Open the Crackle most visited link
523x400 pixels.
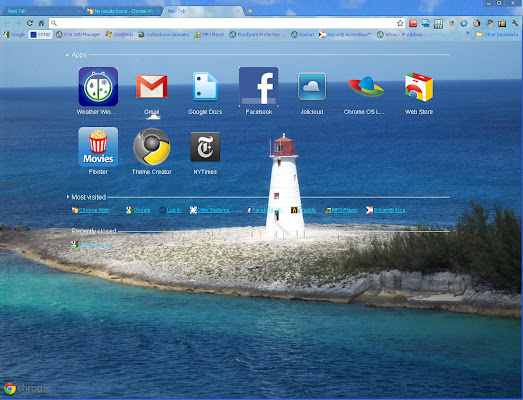pyautogui.click(x=304, y=210)
